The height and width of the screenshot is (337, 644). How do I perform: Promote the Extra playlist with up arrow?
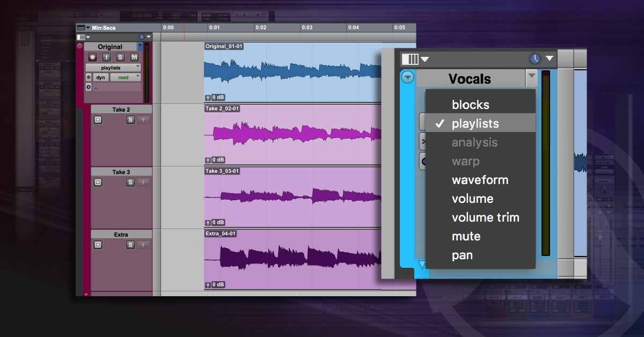point(143,245)
